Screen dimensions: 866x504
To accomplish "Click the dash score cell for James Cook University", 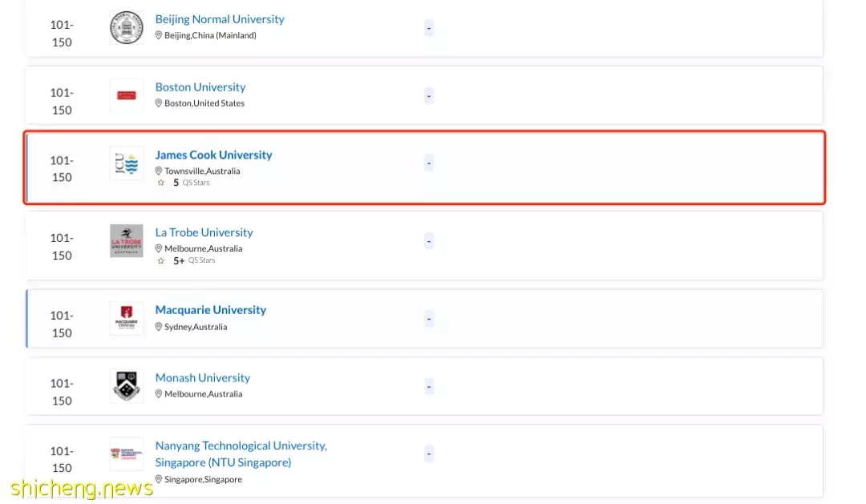I will [428, 163].
